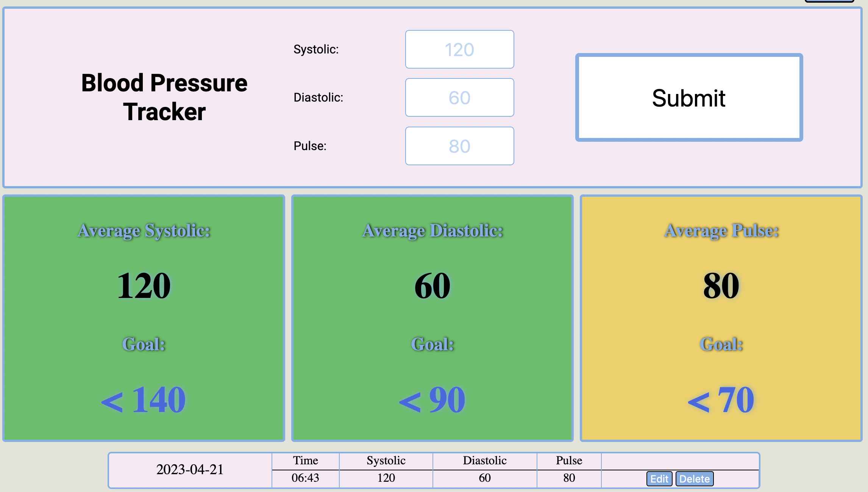Click the Systolic column header in table
This screenshot has width=868, height=492.
(386, 461)
